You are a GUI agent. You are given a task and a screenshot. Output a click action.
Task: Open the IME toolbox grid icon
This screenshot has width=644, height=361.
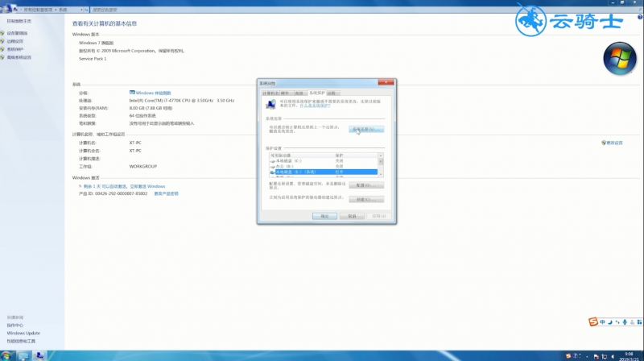639,322
